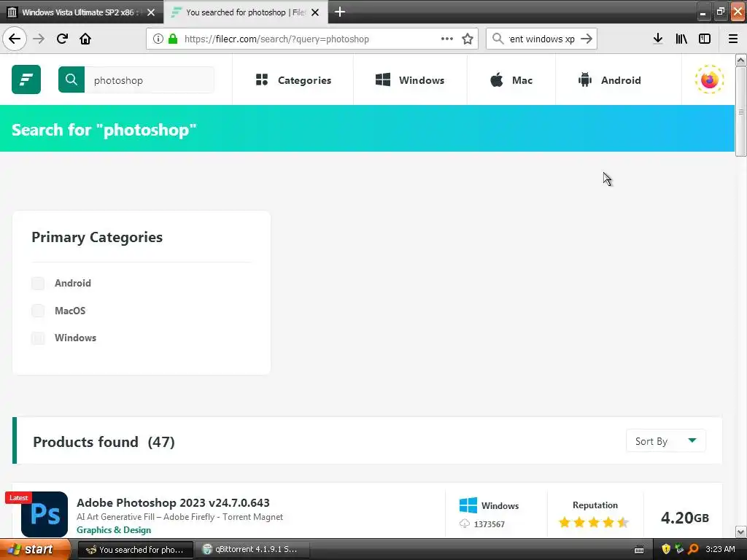747x560 pixels.
Task: Click the 'AI Art Generative Fill' description text
Action: pos(179,517)
